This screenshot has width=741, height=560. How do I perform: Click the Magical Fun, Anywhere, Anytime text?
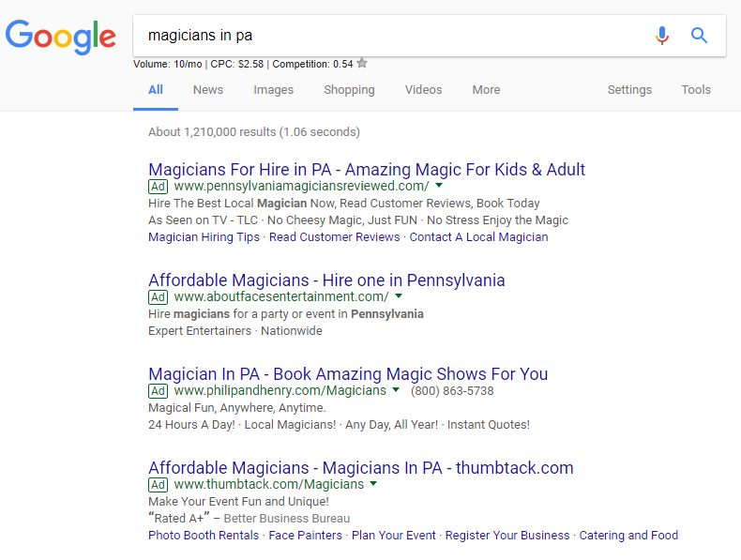237,408
